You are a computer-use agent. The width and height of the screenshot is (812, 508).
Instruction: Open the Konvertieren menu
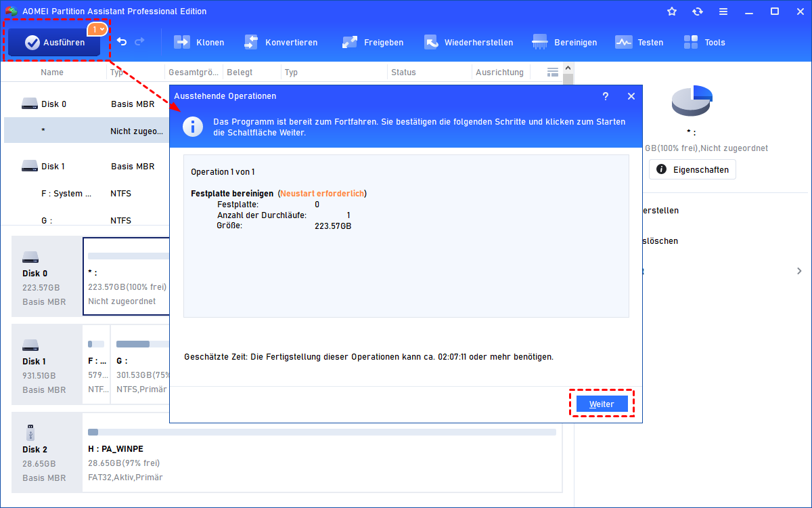(280, 42)
